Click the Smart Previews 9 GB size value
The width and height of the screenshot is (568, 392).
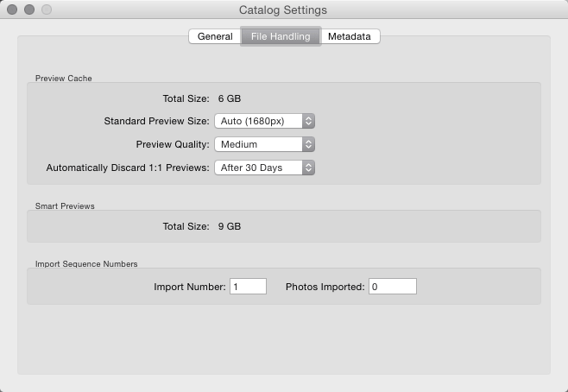[x=230, y=226]
